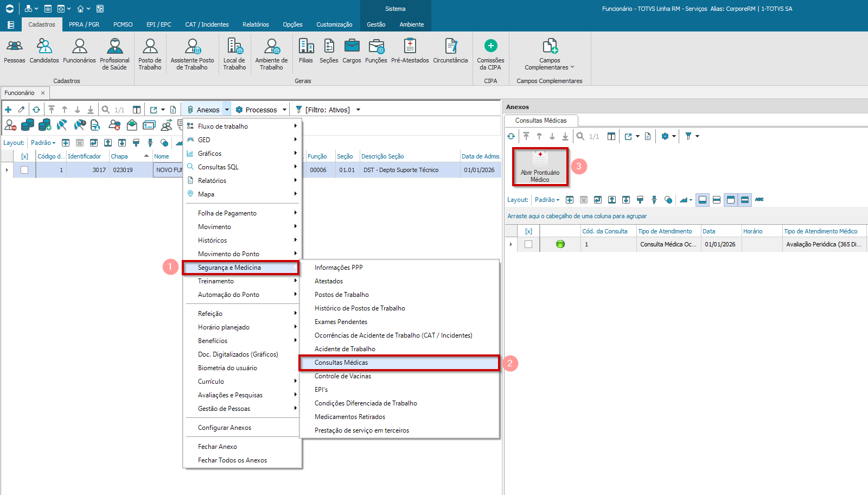Choose Segurança e Medicina menu item
Image resolution: width=868 pixels, height=495 pixels.
(x=241, y=268)
